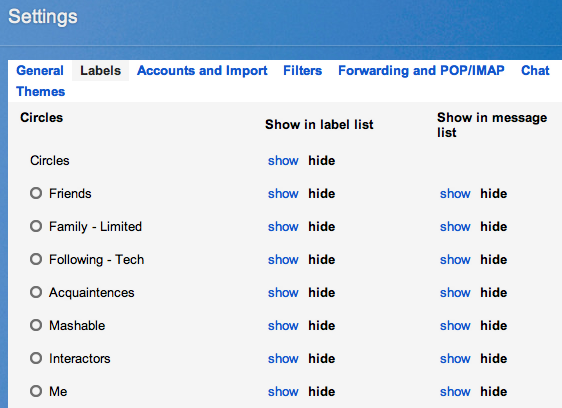Show Me in message list
Image resolution: width=562 pixels, height=408 pixels.
coord(455,392)
